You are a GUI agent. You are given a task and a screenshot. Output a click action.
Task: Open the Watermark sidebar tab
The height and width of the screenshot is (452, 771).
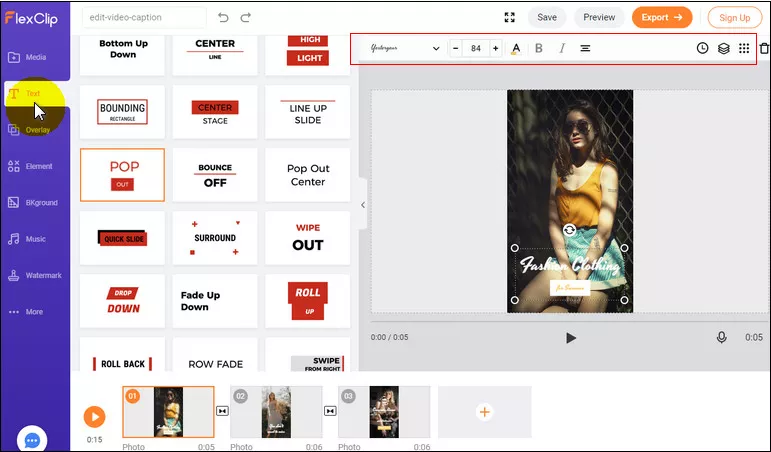pyautogui.click(x=34, y=275)
